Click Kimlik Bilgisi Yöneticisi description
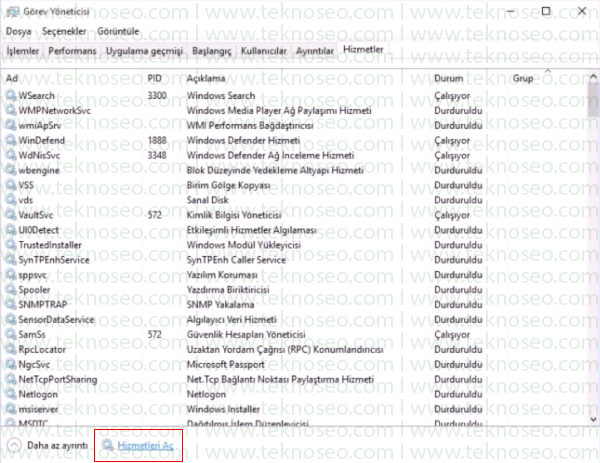Screen dimensions: 600x463 point(234,215)
